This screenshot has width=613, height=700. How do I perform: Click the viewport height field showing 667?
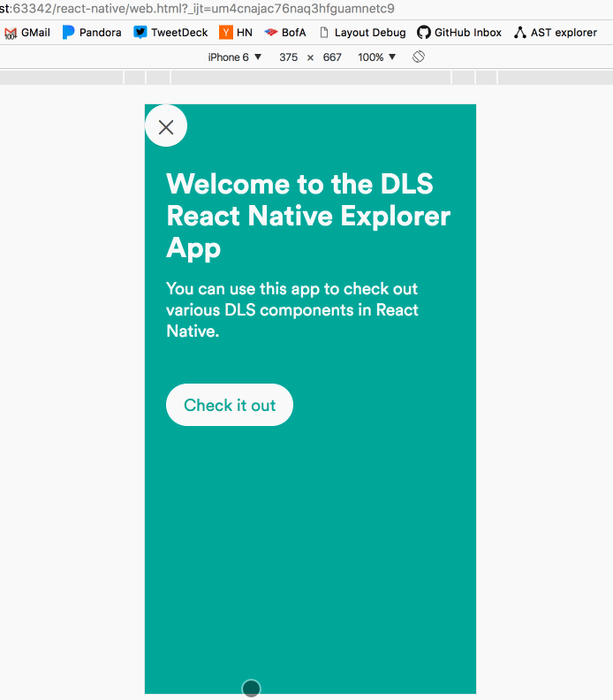(x=332, y=57)
